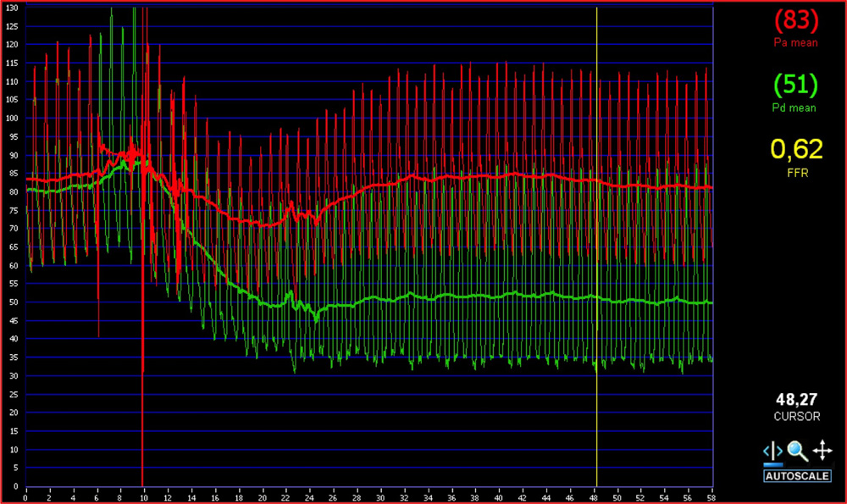The image size is (847, 504).
Task: Click the green 'Pd mean' label
Action: click(795, 108)
